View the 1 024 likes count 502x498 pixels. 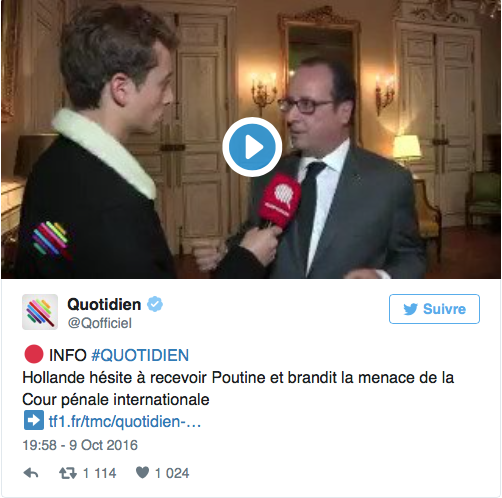[x=172, y=473]
